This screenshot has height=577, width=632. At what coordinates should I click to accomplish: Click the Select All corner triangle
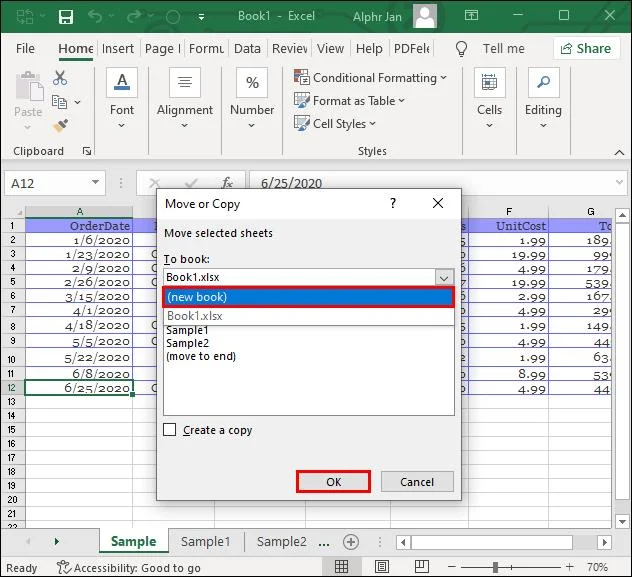click(19, 212)
